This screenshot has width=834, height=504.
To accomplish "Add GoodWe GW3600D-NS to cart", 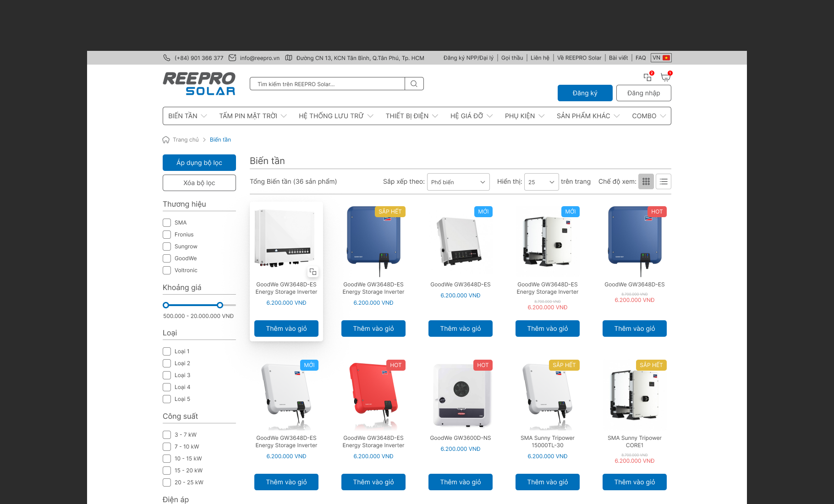I will point(461,482).
